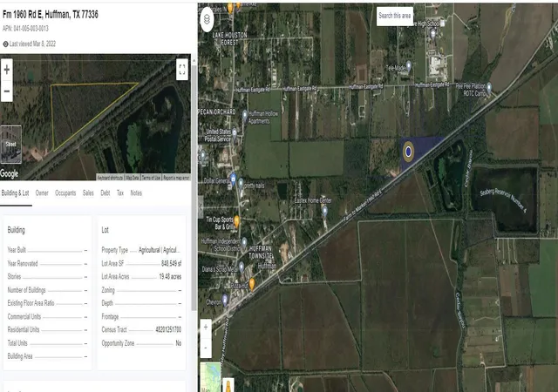Open the Notes tab
The width and height of the screenshot is (558, 392).
point(136,193)
